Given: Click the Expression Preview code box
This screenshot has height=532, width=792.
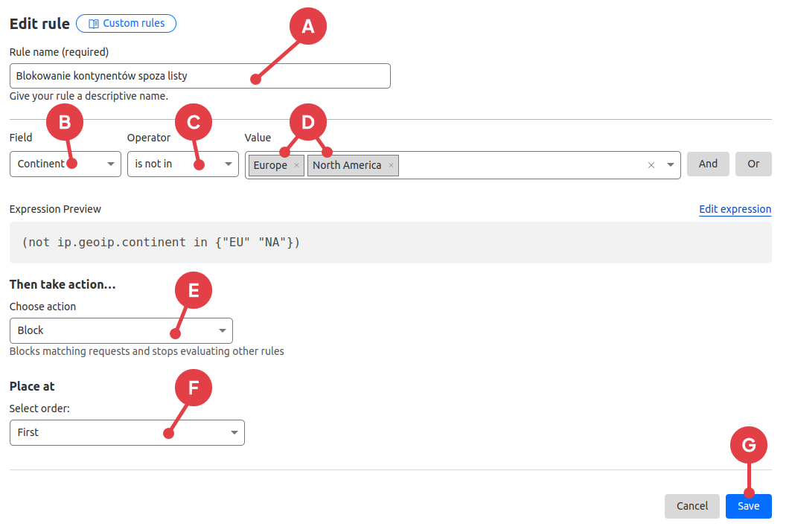Looking at the screenshot, I should tap(390, 243).
